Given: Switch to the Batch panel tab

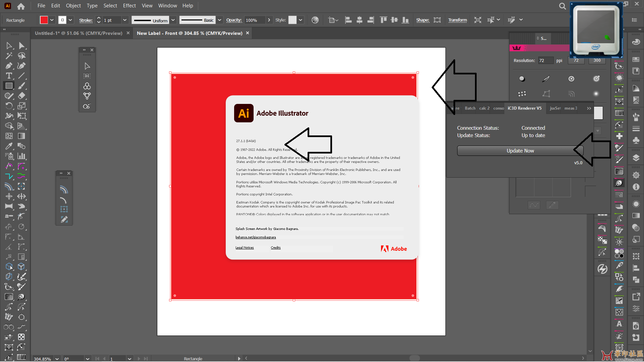Looking at the screenshot, I should pos(470,108).
